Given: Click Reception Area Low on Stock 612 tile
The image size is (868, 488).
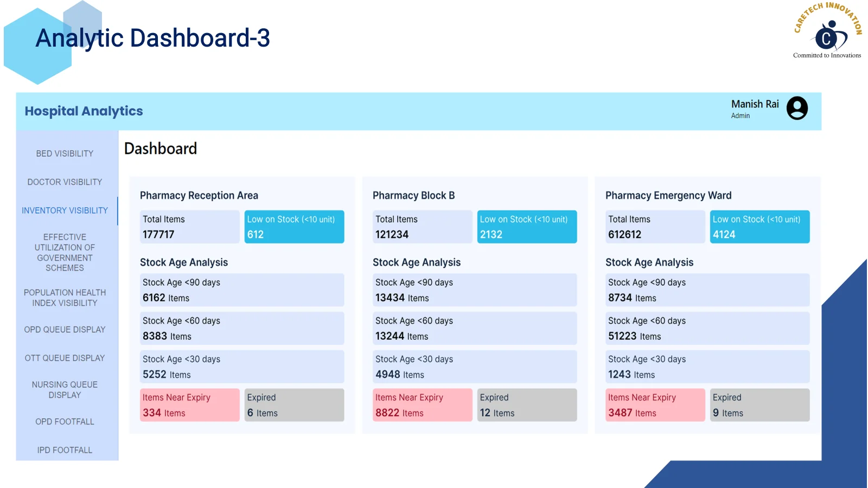Looking at the screenshot, I should 294,227.
